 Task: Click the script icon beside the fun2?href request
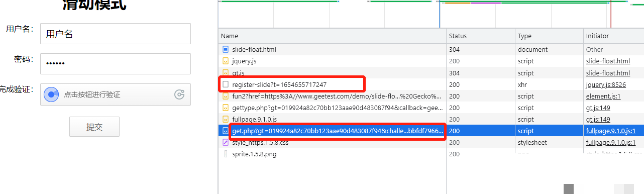[x=226, y=96]
